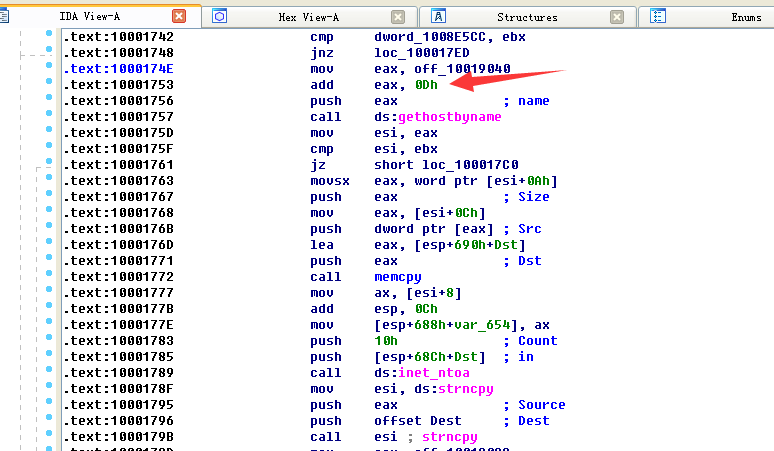Click the [esi+0Ch] operand

click(x=450, y=213)
